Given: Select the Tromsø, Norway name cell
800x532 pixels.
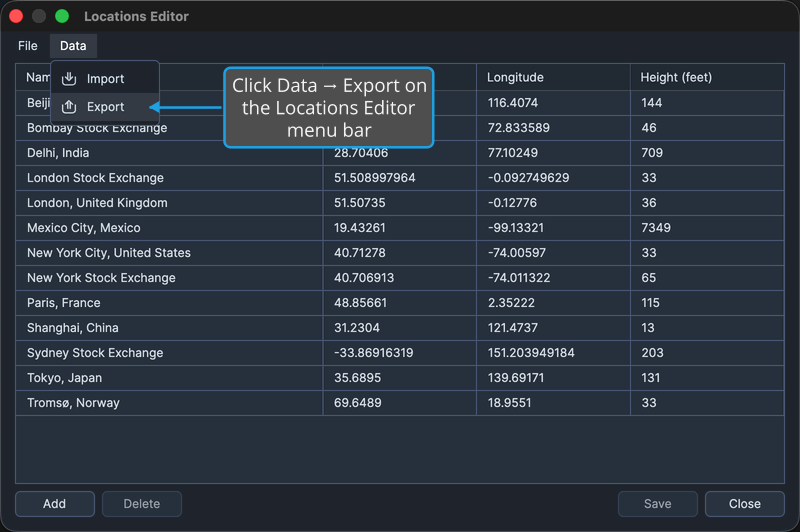Looking at the screenshot, I should (169, 403).
